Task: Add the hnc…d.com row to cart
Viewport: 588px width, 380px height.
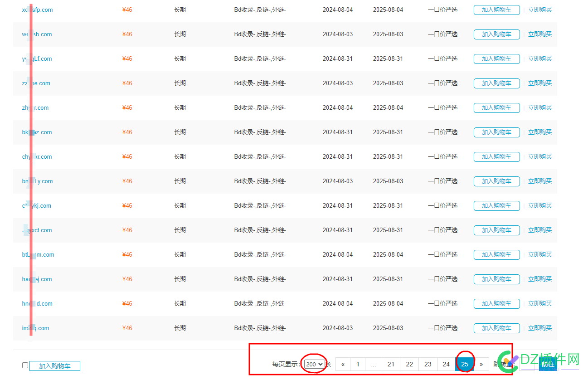Action: click(x=496, y=304)
